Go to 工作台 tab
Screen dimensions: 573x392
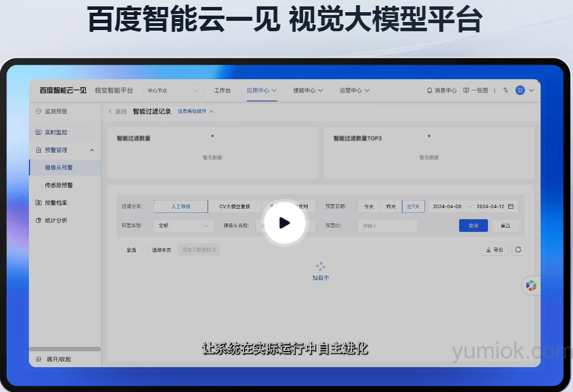click(x=222, y=90)
